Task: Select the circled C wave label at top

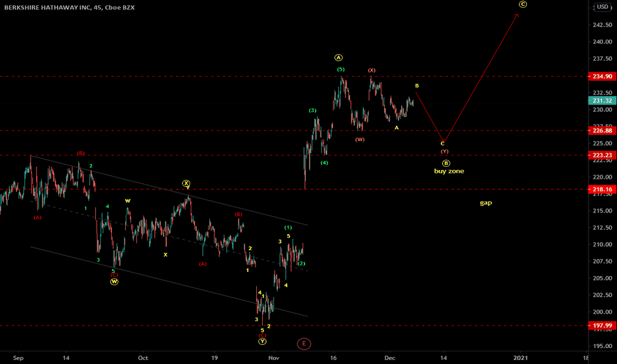Action: pyautogui.click(x=522, y=5)
